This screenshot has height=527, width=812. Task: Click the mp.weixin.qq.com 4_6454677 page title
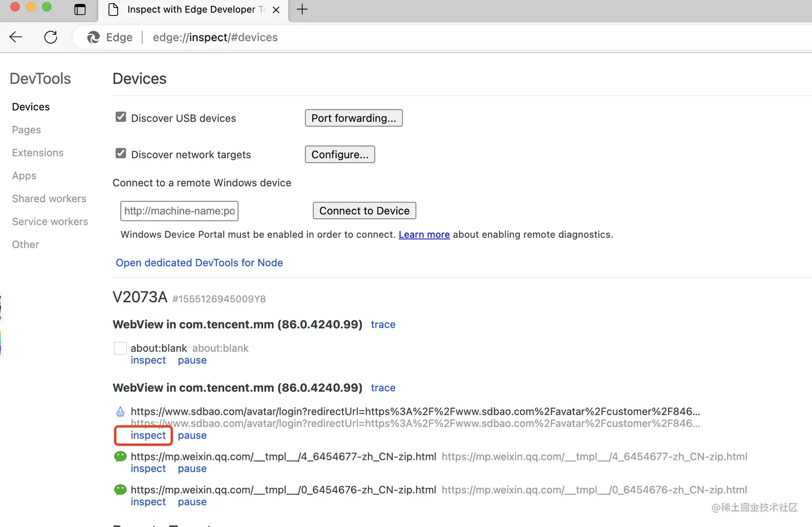click(283, 457)
